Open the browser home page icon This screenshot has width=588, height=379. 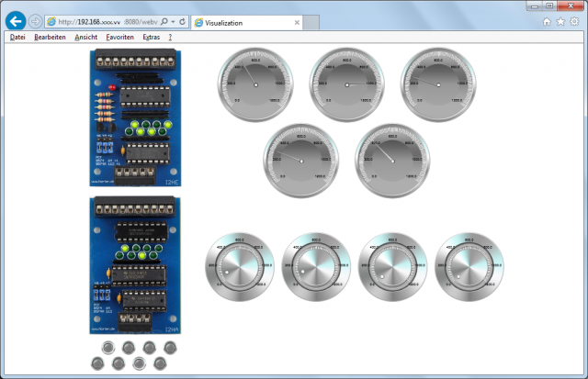(548, 20)
